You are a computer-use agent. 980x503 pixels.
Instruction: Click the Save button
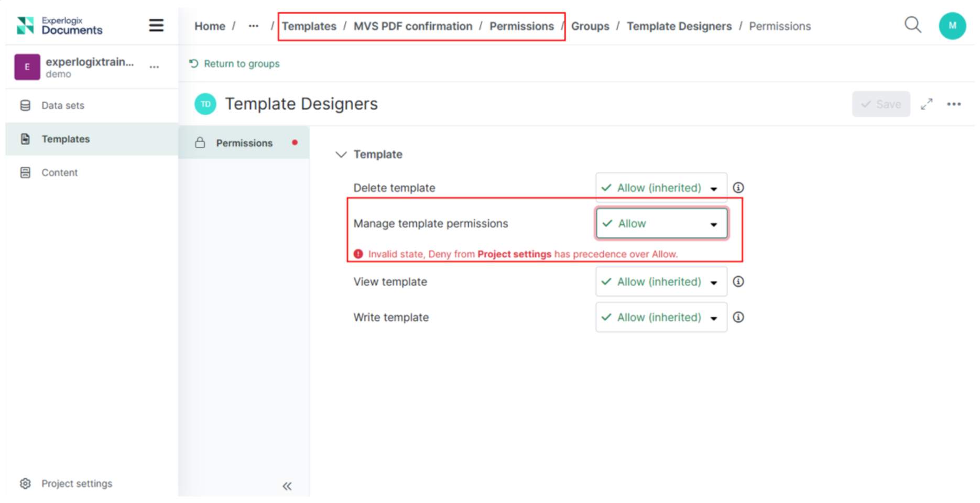point(880,104)
